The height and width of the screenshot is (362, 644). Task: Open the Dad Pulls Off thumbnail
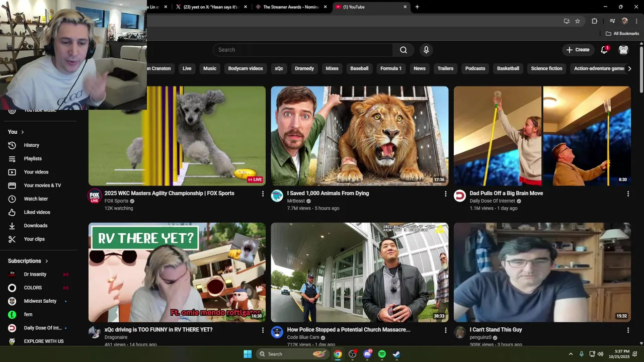coord(542,136)
